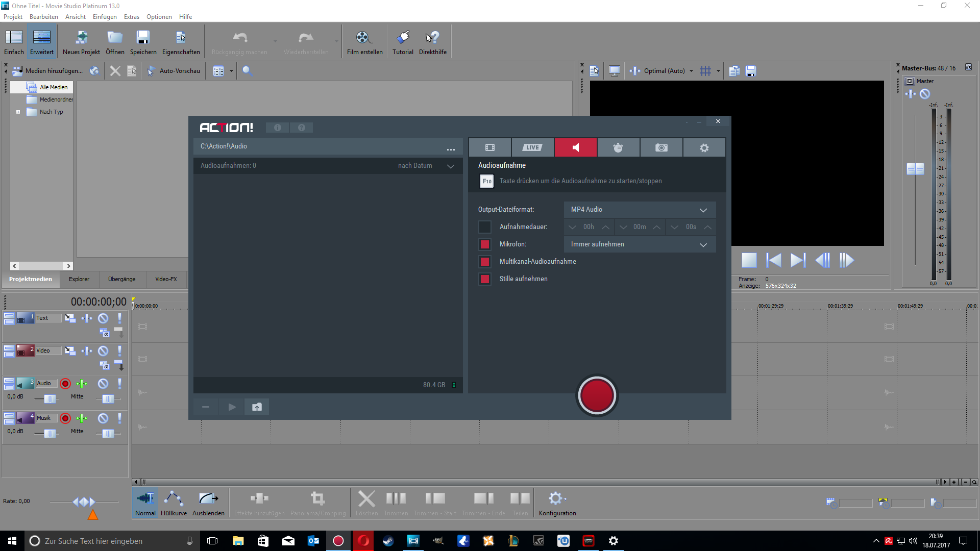Switch to Explorer tab
980x551 pixels.
(x=79, y=279)
